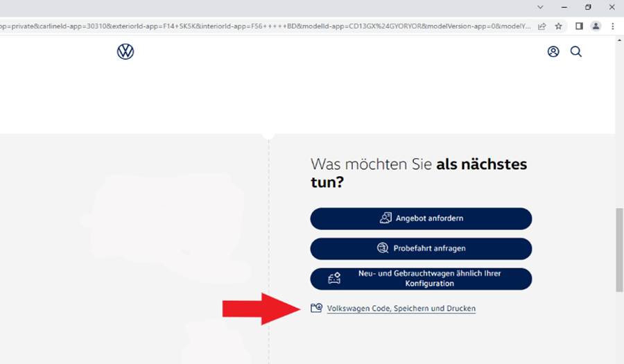The image size is (624, 364).
Task: Open Volkswagen Code, Speichern und Drucken link
Action: pyautogui.click(x=401, y=309)
